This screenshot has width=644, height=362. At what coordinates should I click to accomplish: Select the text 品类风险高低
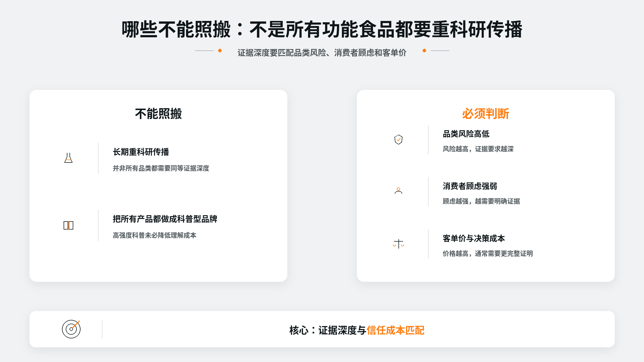(466, 134)
